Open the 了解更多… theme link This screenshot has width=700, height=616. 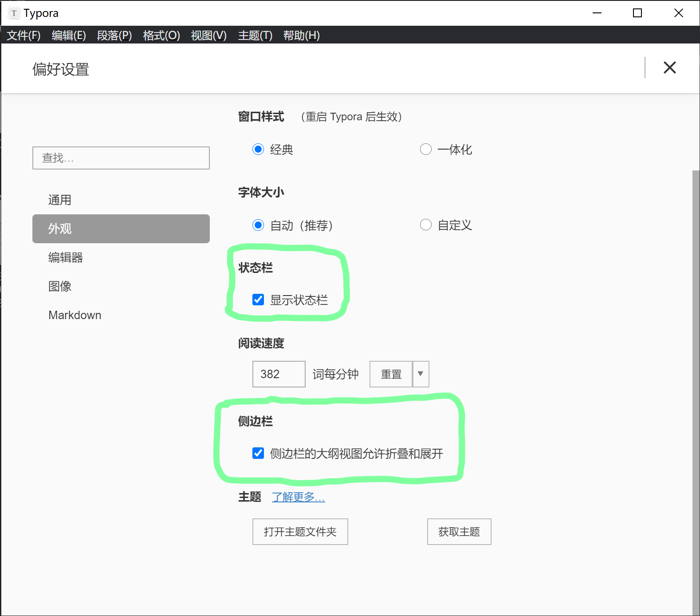click(298, 497)
